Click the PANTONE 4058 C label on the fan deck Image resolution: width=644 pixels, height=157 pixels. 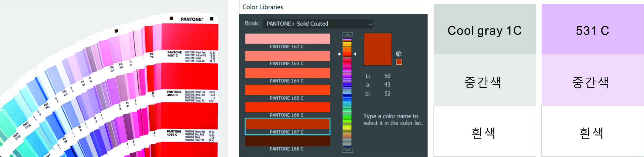(x=174, y=93)
